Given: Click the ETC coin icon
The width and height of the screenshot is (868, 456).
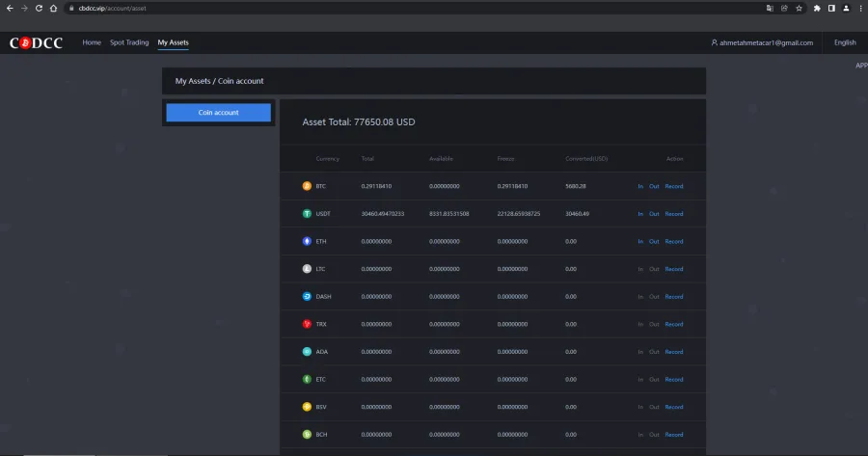Looking at the screenshot, I should pyautogui.click(x=307, y=380).
